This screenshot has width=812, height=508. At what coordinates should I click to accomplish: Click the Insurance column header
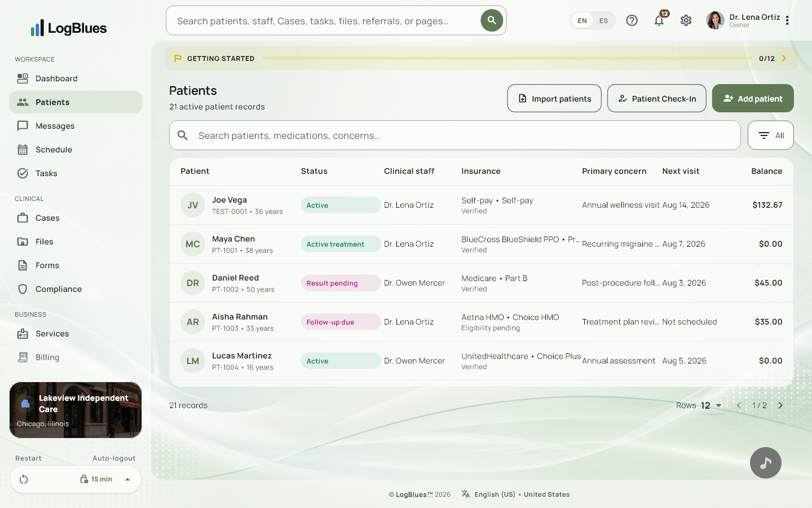(x=481, y=171)
